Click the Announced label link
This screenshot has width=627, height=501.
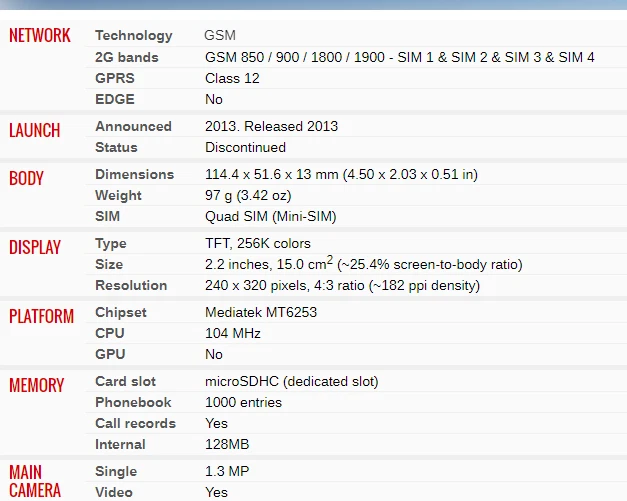[x=133, y=126]
